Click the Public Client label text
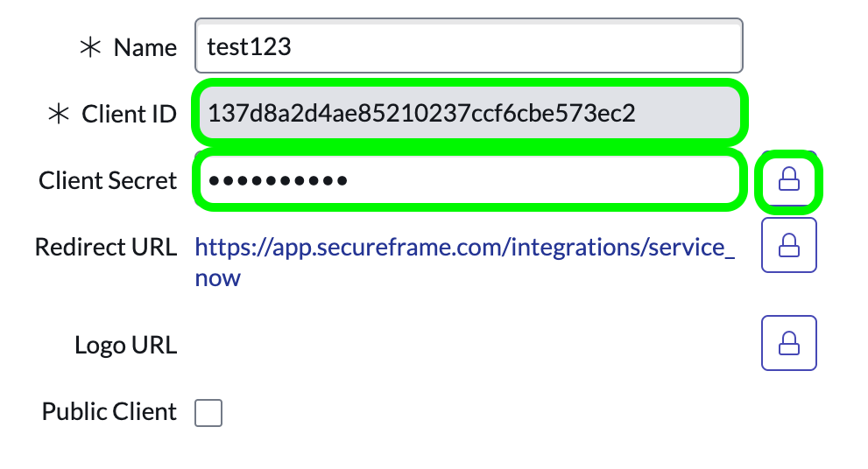Viewport: 868px width, 469px height. pos(109,411)
